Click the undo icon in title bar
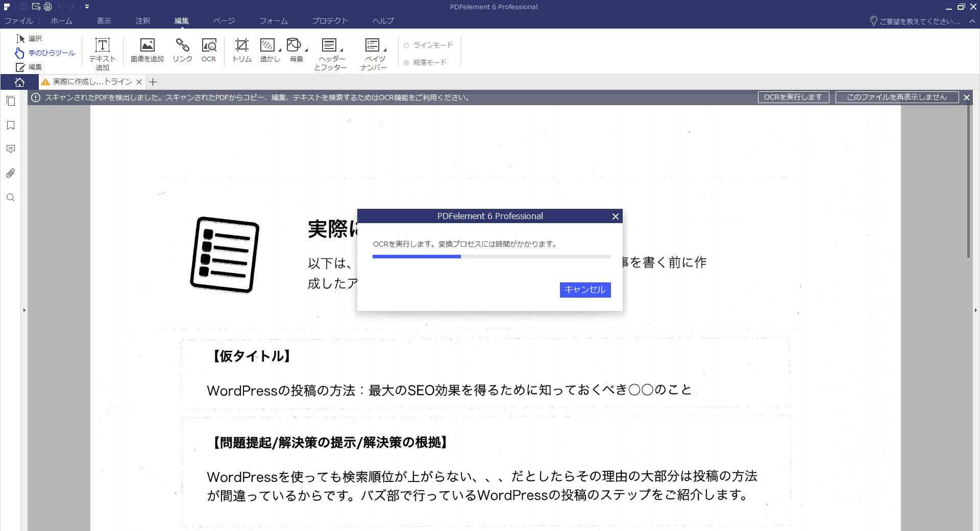The width and height of the screenshot is (980, 531). (60, 7)
